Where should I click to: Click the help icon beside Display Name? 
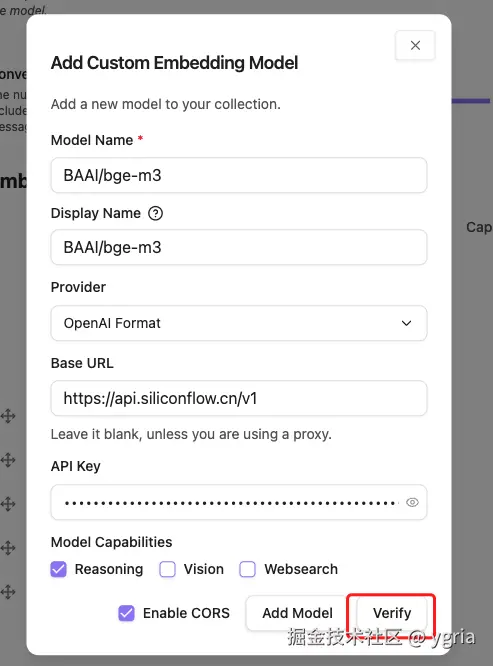coord(155,213)
